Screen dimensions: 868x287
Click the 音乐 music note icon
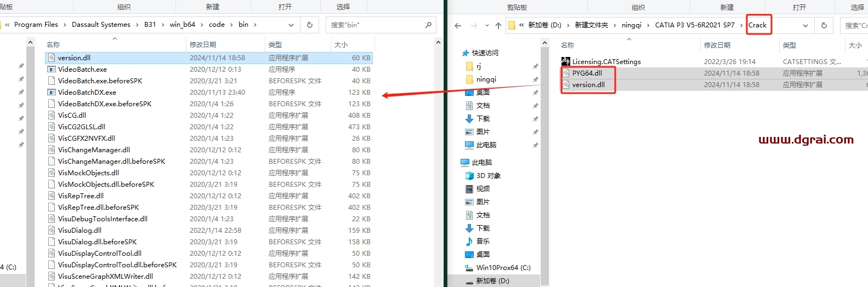[x=469, y=242]
